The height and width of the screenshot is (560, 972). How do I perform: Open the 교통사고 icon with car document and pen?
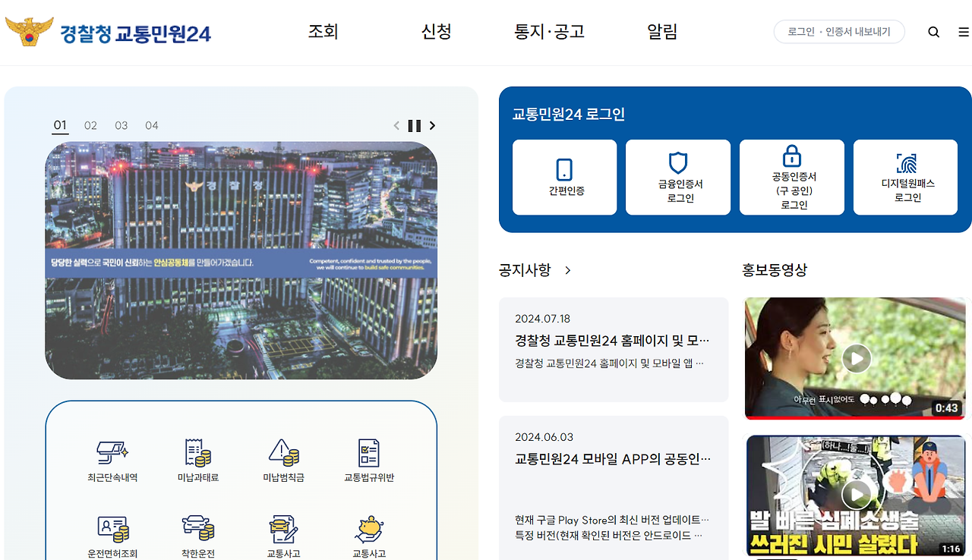click(283, 529)
